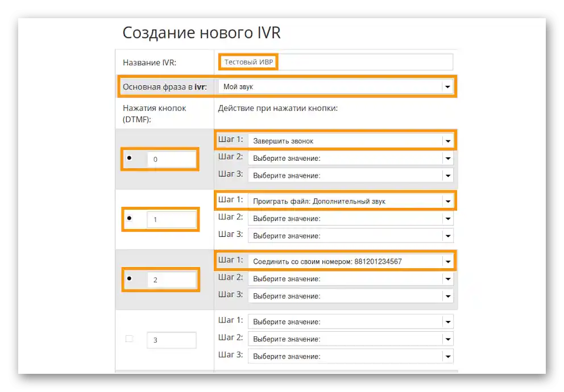This screenshot has height=392, width=564.
Task: Click the "Название IVR" text field
Action: click(335, 61)
